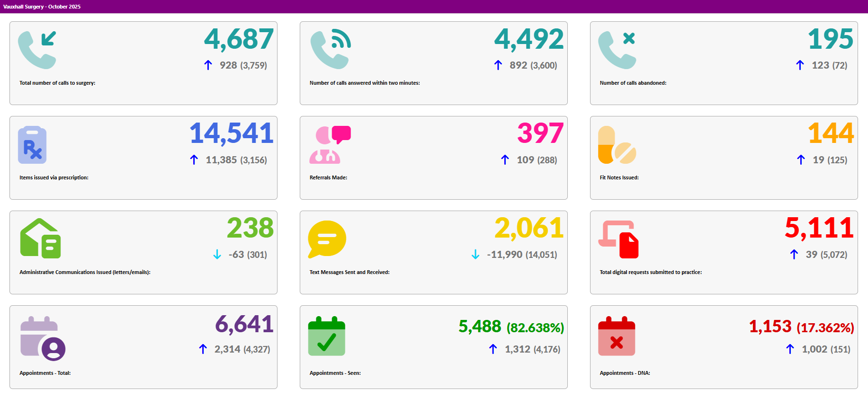The image size is (868, 398).
Task: Click the purple calendar with person icon
Action: [x=43, y=338]
